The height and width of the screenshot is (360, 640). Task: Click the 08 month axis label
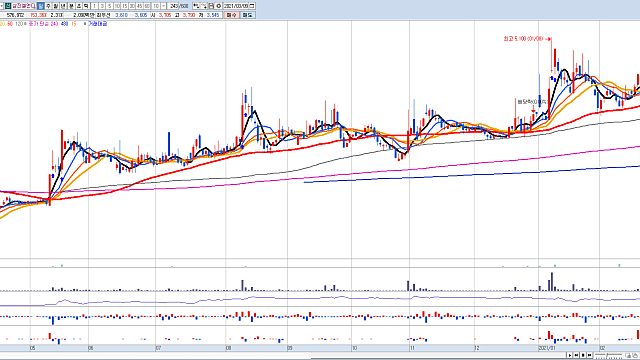(229, 348)
